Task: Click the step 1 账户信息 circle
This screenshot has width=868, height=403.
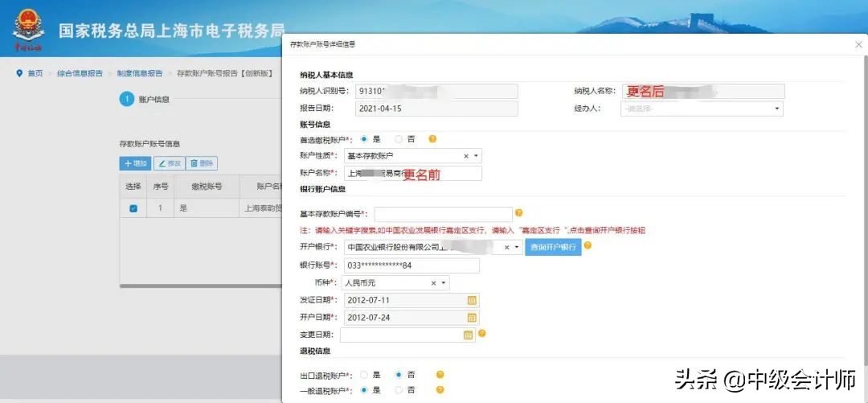Action: point(127,99)
